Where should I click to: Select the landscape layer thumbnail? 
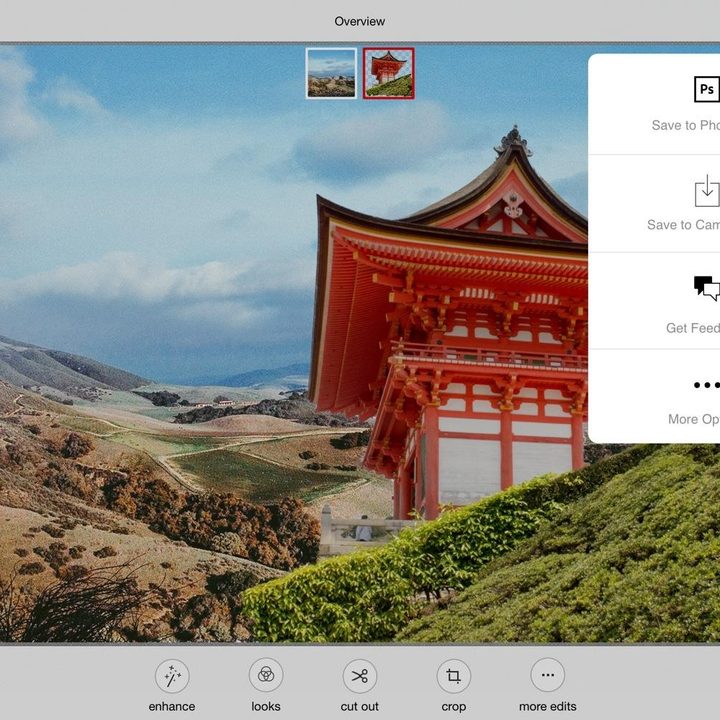click(x=331, y=73)
